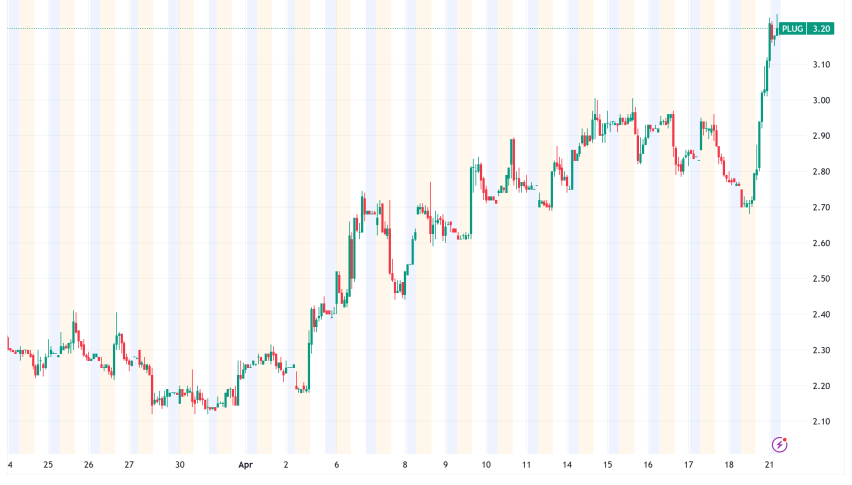Screen dimensions: 852x485
Task: Click the PLUG ticker symbol label
Action: (793, 29)
